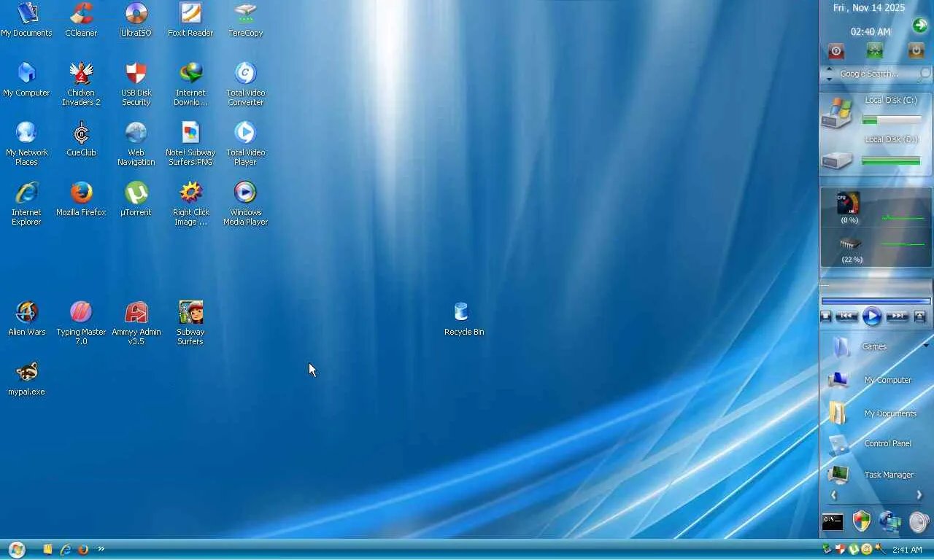Viewport: 934px width, 560px height.
Task: Click the CPU usage gauge icon
Action: 848,203
